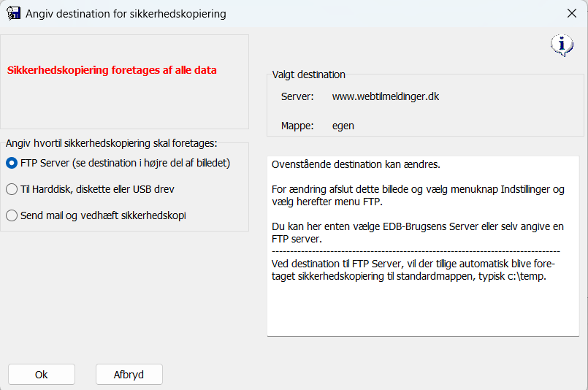
Task: Open the info speech-bubble help icon
Action: 562,45
